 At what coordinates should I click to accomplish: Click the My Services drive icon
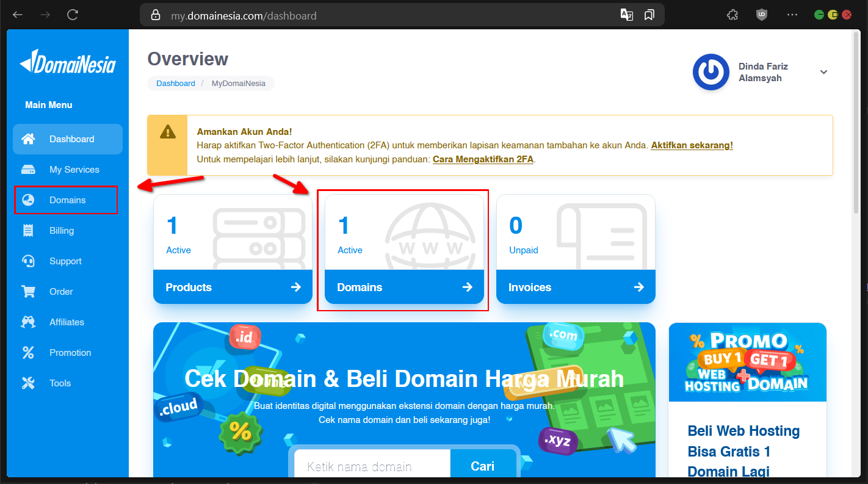click(x=28, y=170)
